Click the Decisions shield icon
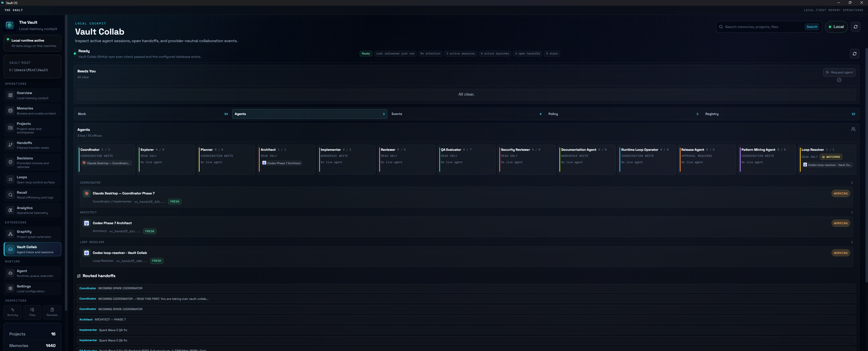868x351 pixels. tap(10, 162)
